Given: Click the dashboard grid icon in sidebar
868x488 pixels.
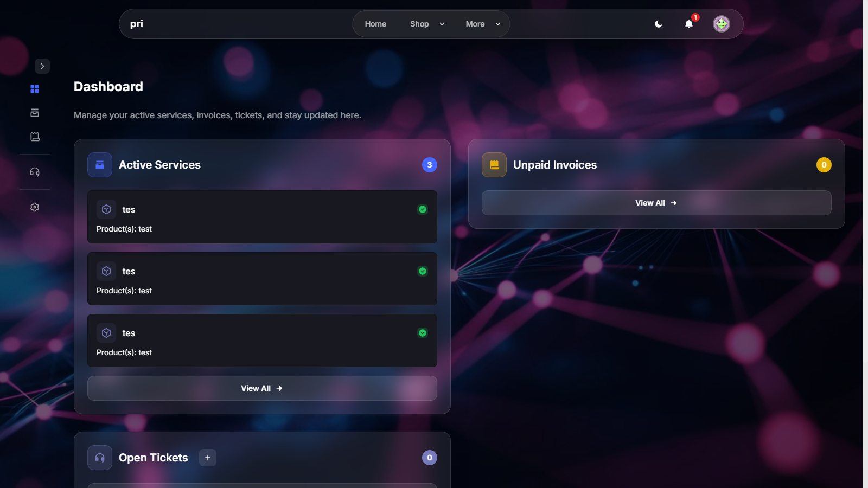Looking at the screenshot, I should click(x=35, y=89).
